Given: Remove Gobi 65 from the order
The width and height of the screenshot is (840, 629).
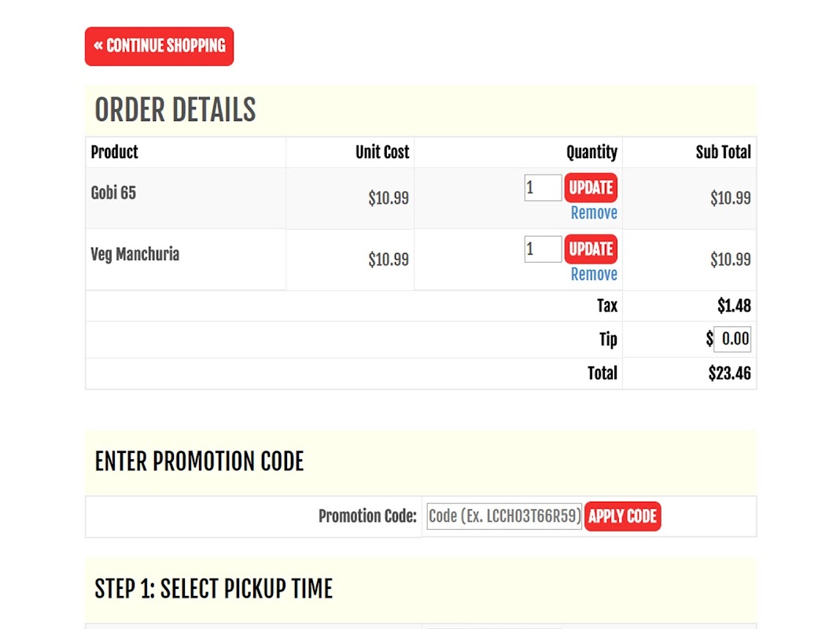Looking at the screenshot, I should 594,213.
